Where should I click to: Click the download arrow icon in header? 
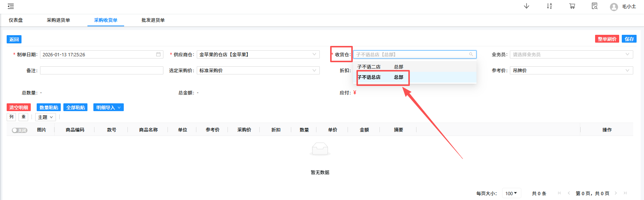(x=526, y=6)
